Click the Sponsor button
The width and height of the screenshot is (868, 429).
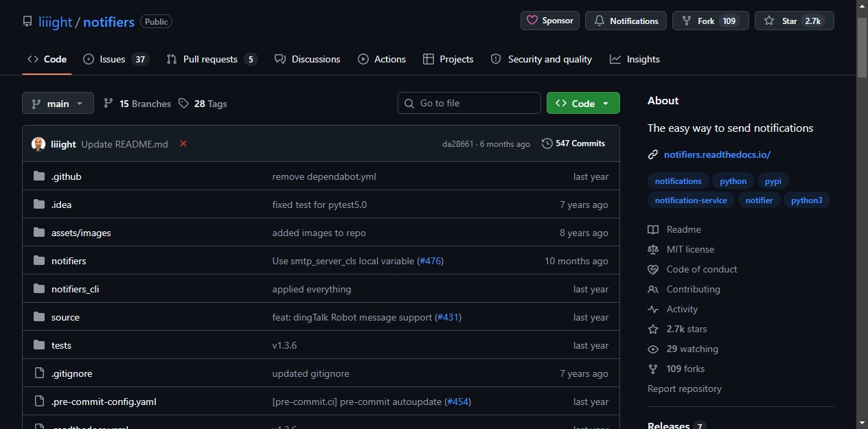(550, 21)
